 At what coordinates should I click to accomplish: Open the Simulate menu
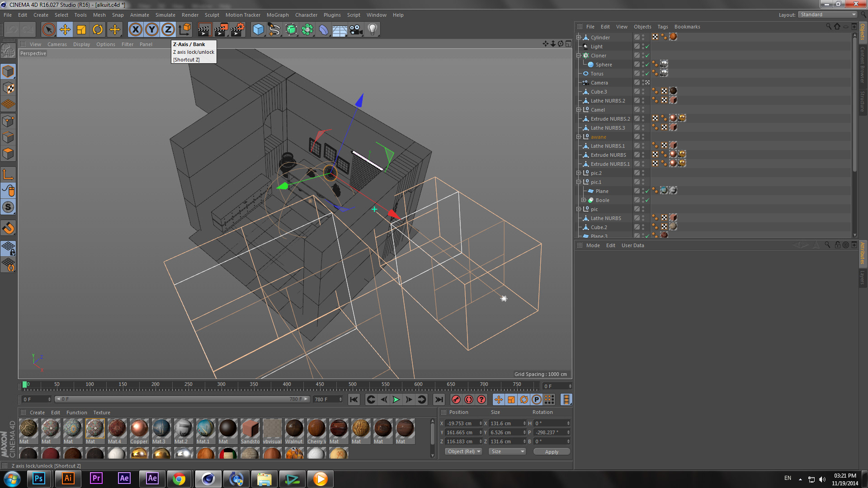point(165,15)
